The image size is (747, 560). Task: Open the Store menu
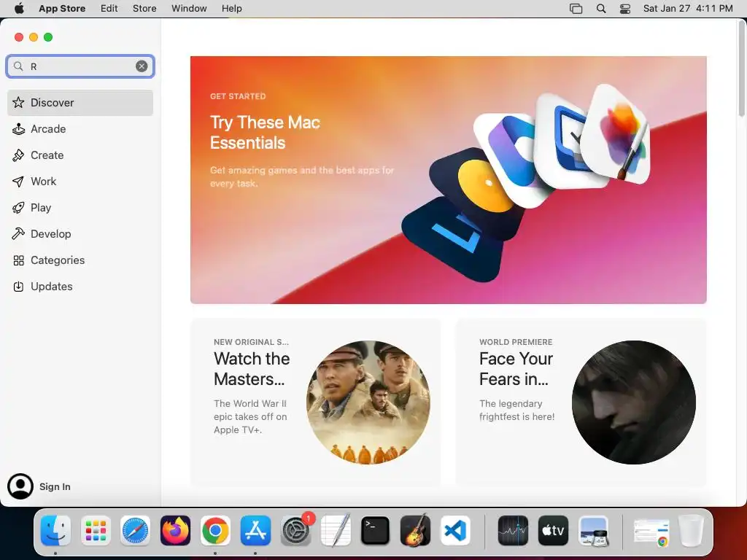(144, 9)
